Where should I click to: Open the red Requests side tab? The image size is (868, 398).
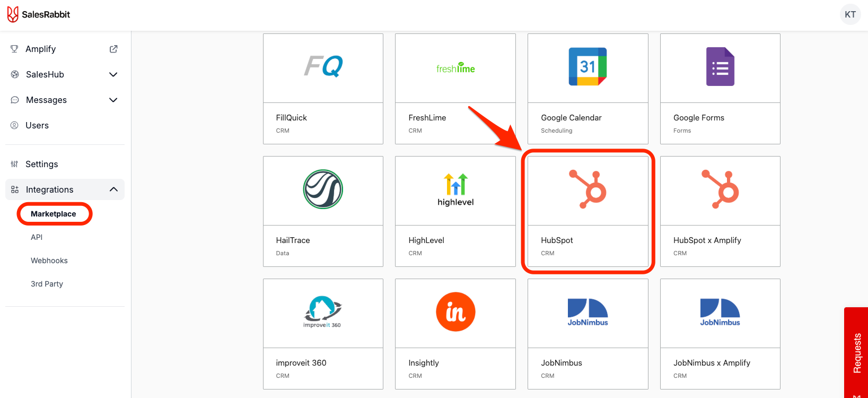click(x=856, y=353)
